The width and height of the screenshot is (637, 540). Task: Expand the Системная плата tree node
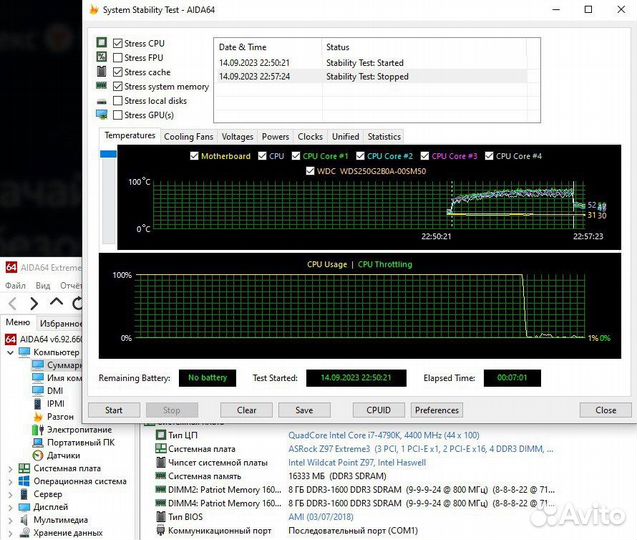(x=11, y=468)
